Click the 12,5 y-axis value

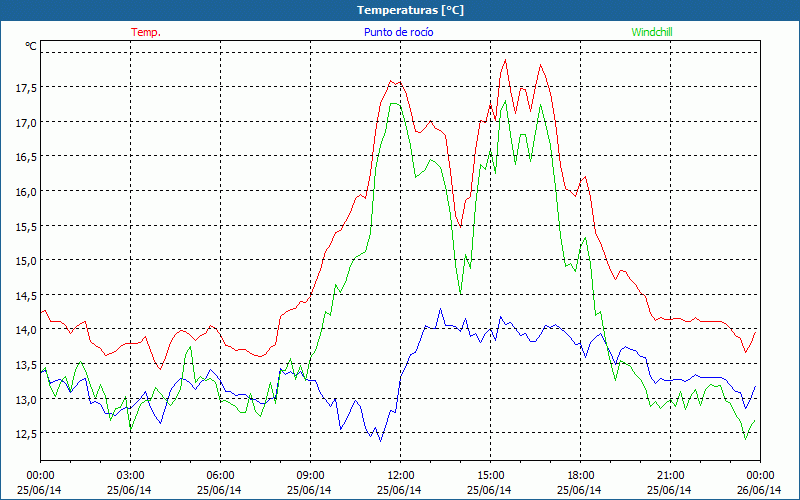coord(27,434)
